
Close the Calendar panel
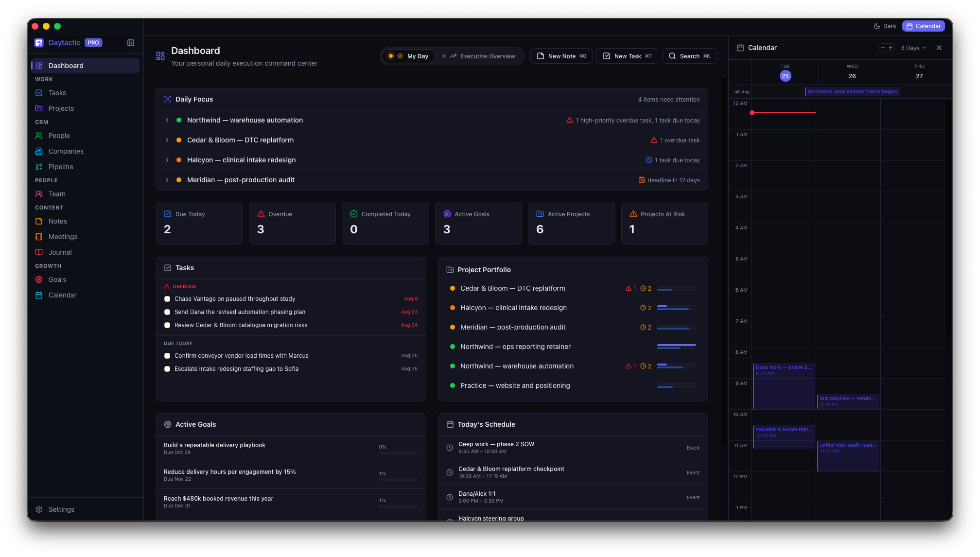point(939,48)
